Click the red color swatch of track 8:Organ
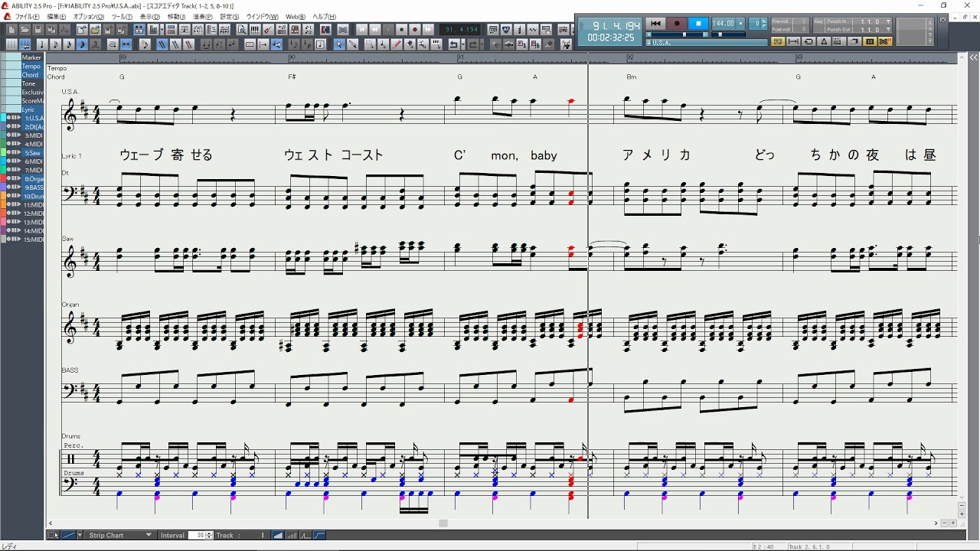Screen dimensions: 980x551 click(x=3, y=178)
